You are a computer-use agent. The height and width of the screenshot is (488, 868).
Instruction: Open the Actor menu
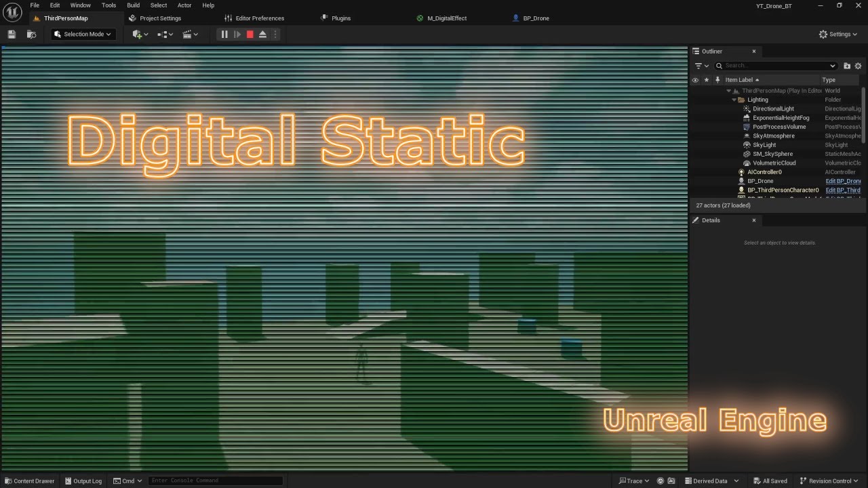(184, 5)
